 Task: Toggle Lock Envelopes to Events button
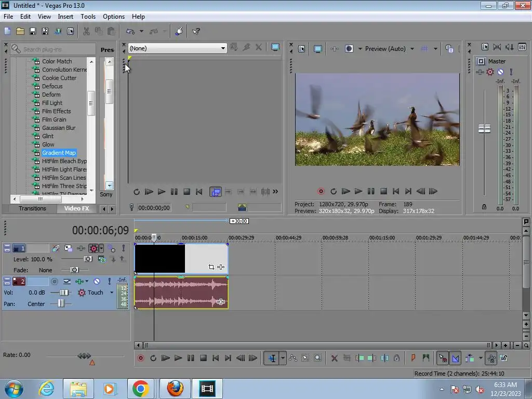click(491, 358)
